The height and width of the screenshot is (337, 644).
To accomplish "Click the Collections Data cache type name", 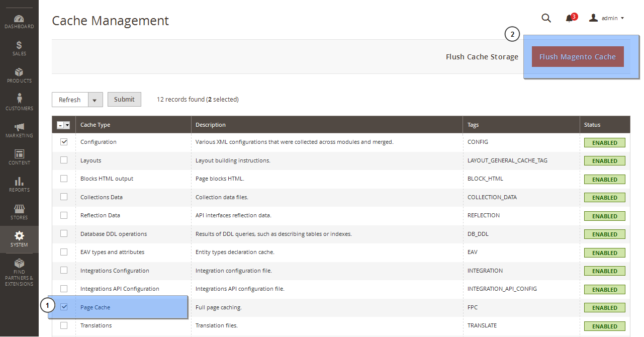I will (102, 197).
